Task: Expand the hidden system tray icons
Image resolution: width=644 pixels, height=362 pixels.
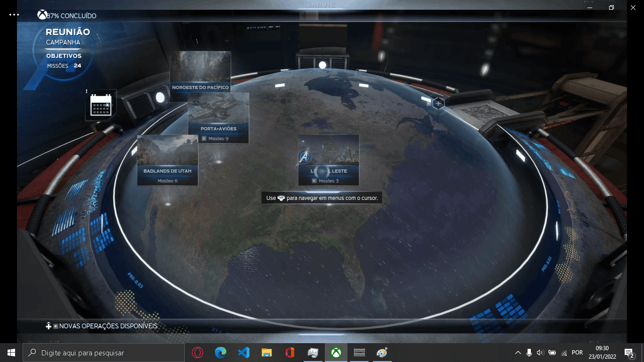Action: click(518, 353)
